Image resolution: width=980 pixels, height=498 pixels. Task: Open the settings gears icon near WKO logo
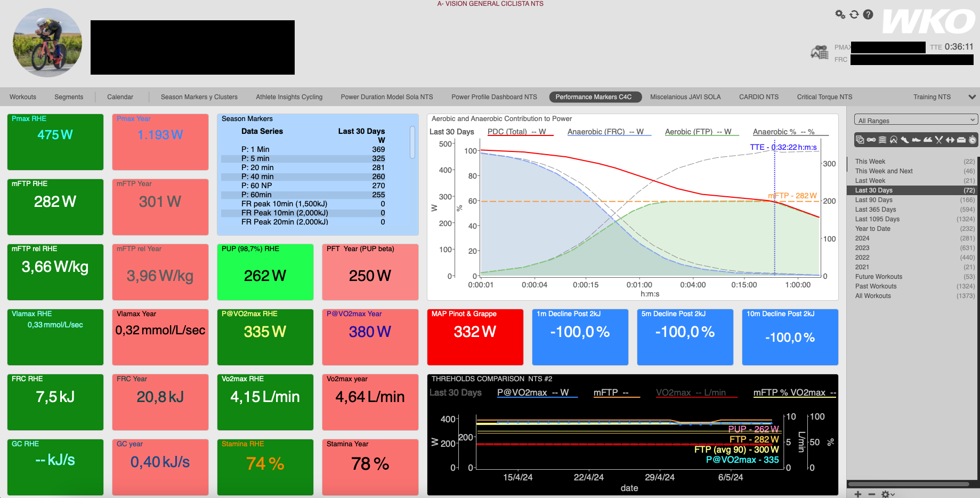pyautogui.click(x=840, y=14)
